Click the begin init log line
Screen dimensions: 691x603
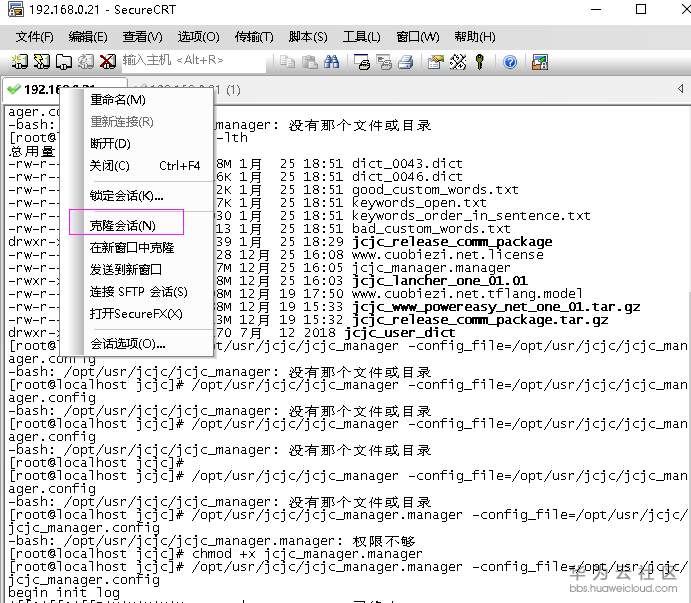tap(64, 593)
